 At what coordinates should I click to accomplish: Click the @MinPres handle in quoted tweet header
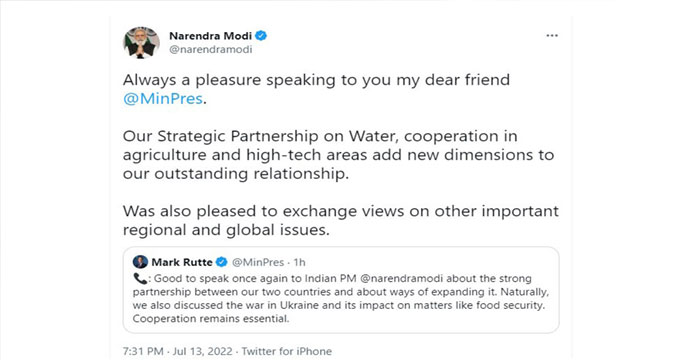(258, 262)
